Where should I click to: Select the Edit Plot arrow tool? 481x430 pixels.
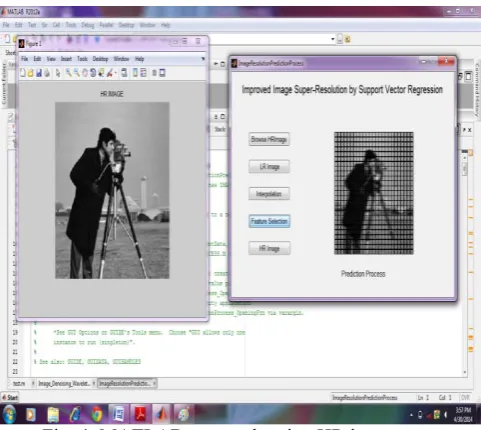[58, 73]
